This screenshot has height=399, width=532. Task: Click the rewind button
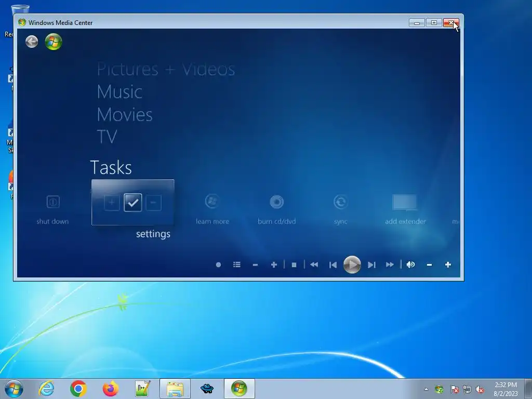click(x=314, y=264)
